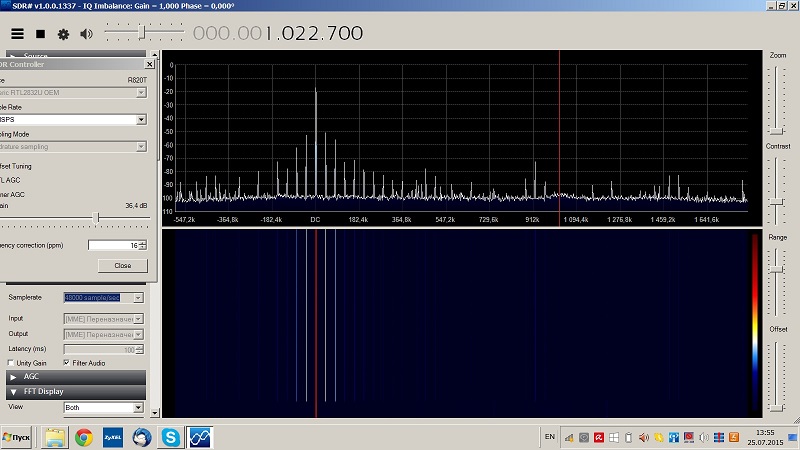Open the Windows Start (Пуск) button
Screen dimensions: 800x450
(x=17, y=437)
